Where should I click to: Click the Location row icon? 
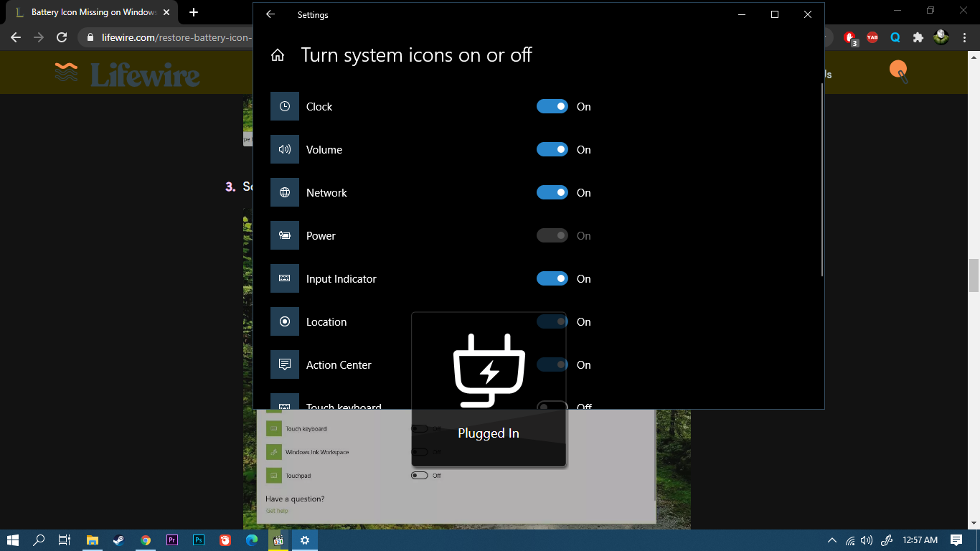pos(285,321)
